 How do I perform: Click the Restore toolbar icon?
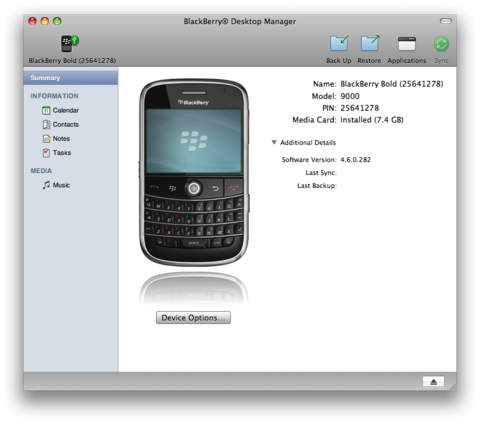tap(370, 43)
